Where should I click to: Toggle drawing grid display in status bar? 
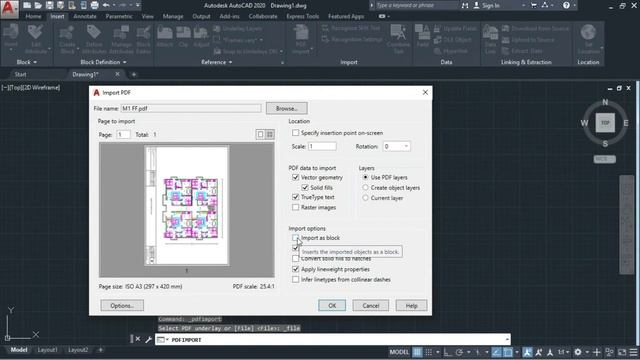coord(417,352)
